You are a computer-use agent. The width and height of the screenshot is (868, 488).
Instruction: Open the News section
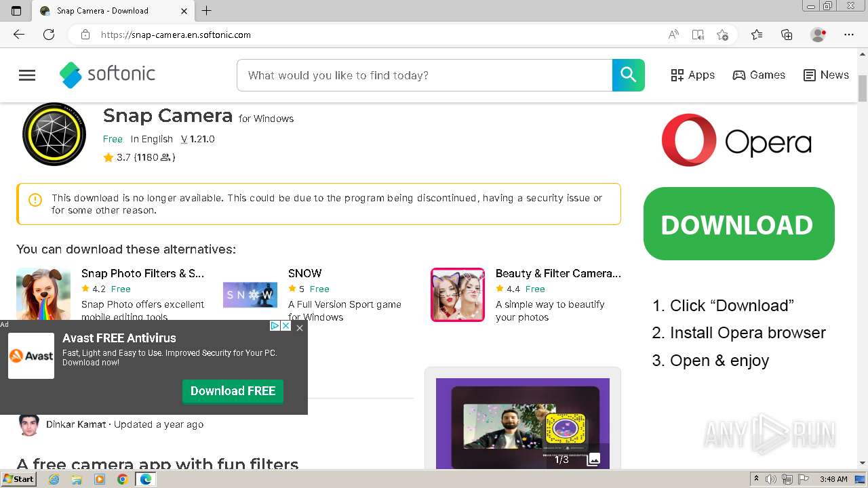point(826,75)
